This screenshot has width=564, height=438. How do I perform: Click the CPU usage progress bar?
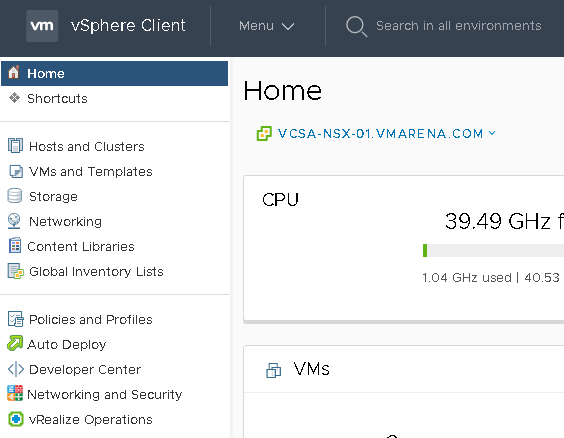[493, 250]
